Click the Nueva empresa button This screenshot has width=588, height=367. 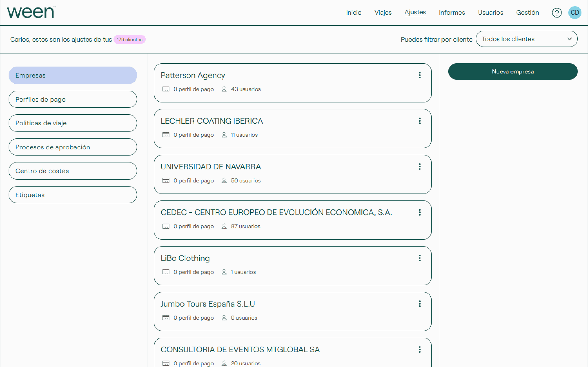click(513, 72)
